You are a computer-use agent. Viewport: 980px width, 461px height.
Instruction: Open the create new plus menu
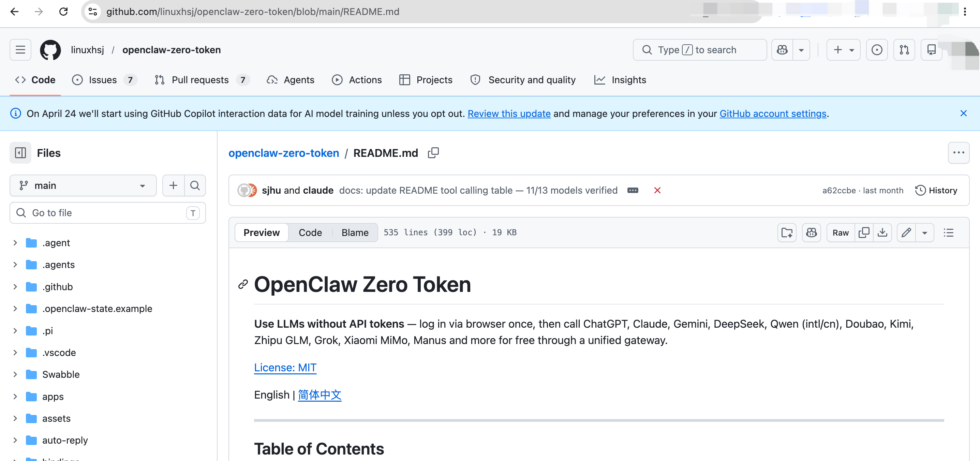(843, 50)
